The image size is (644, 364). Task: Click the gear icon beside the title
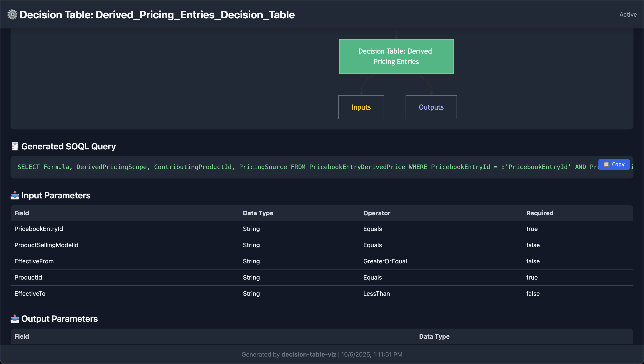tap(12, 14)
